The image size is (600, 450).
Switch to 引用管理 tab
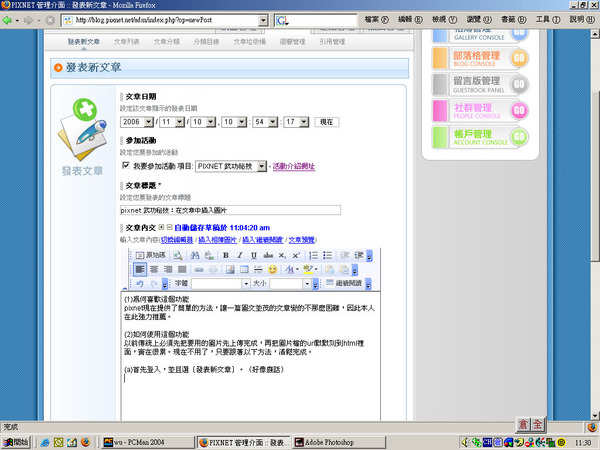point(332,42)
